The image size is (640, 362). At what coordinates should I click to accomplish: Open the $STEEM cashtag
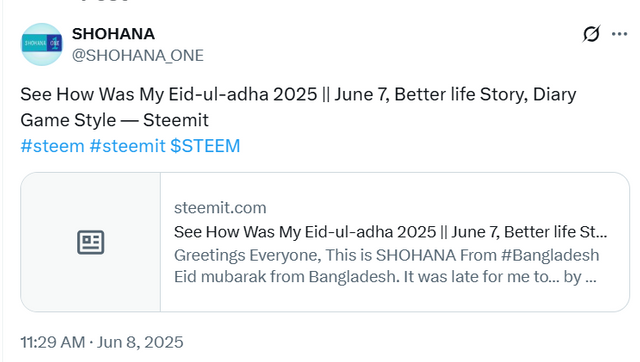pyautogui.click(x=205, y=146)
